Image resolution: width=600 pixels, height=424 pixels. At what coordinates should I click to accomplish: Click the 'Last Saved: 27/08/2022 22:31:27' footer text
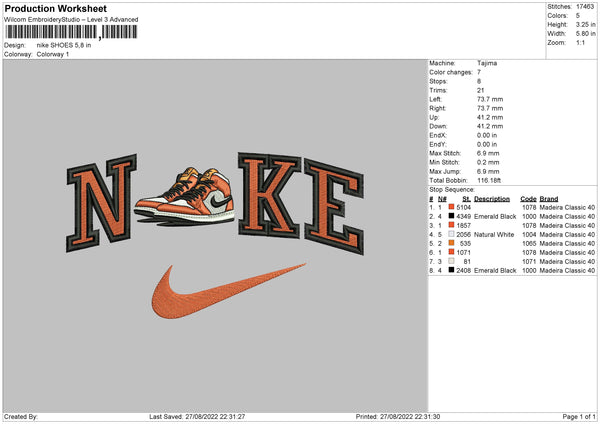pos(197,416)
